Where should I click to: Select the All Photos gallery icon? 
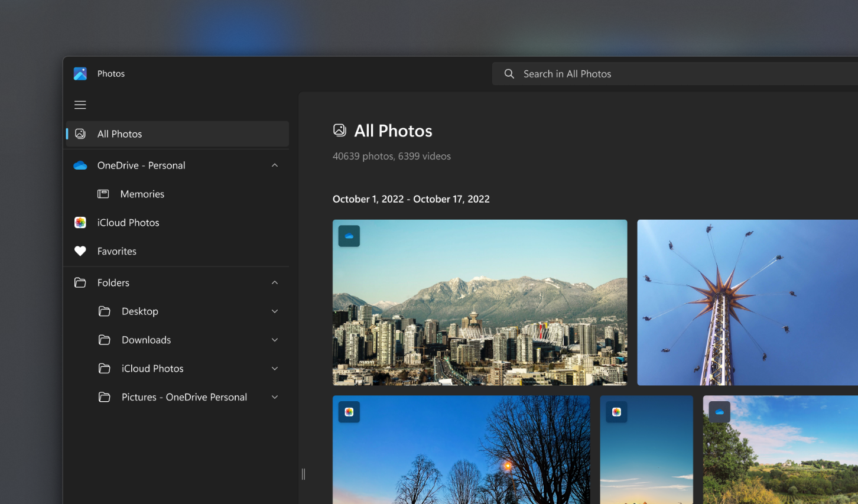click(x=80, y=134)
